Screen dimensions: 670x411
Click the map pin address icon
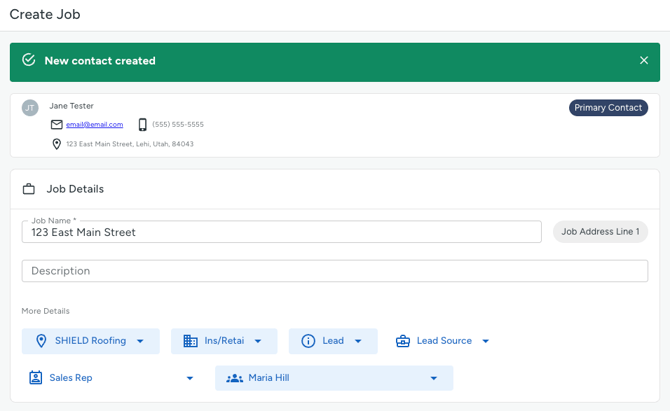pyautogui.click(x=56, y=144)
